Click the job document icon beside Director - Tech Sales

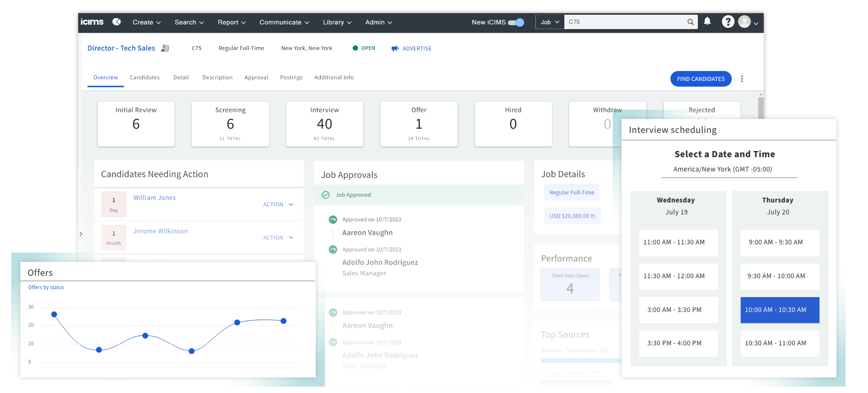(x=165, y=48)
